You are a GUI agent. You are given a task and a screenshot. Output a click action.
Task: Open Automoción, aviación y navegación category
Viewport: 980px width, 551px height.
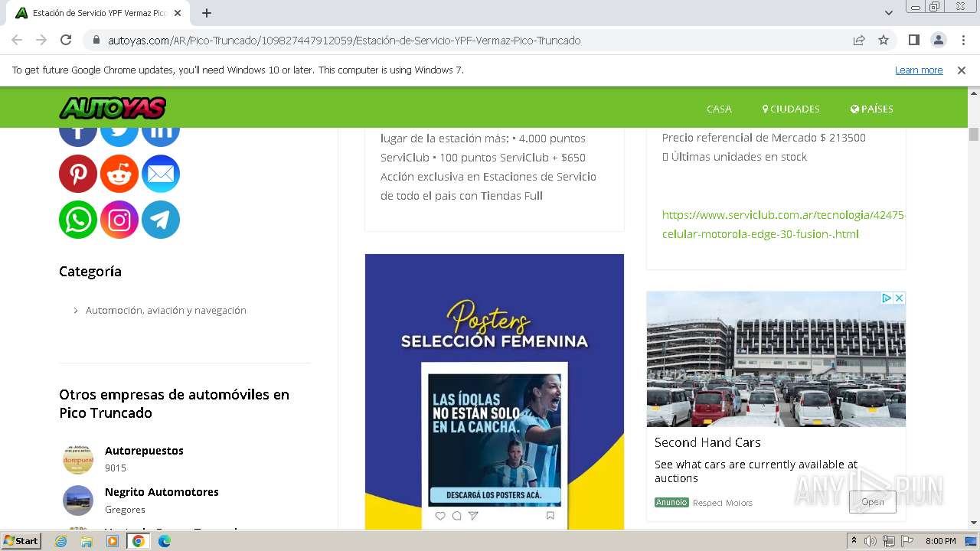166,310
